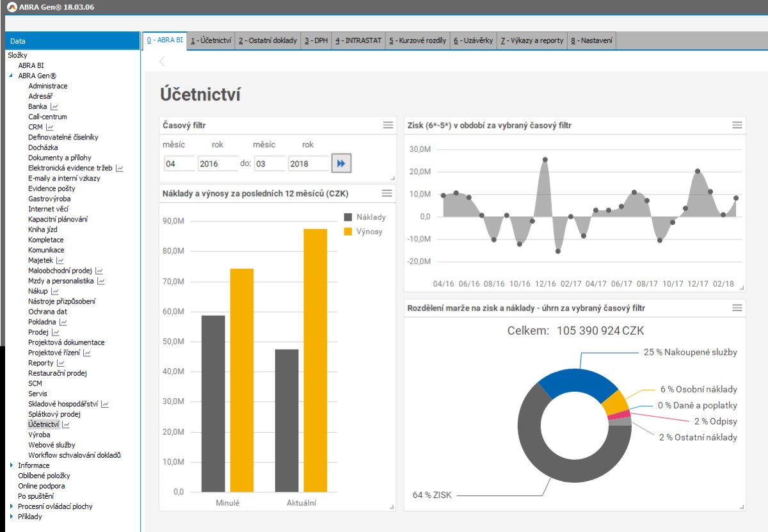Click the gray Náklady legend swatch
The width and height of the screenshot is (768, 532).
coord(348,217)
